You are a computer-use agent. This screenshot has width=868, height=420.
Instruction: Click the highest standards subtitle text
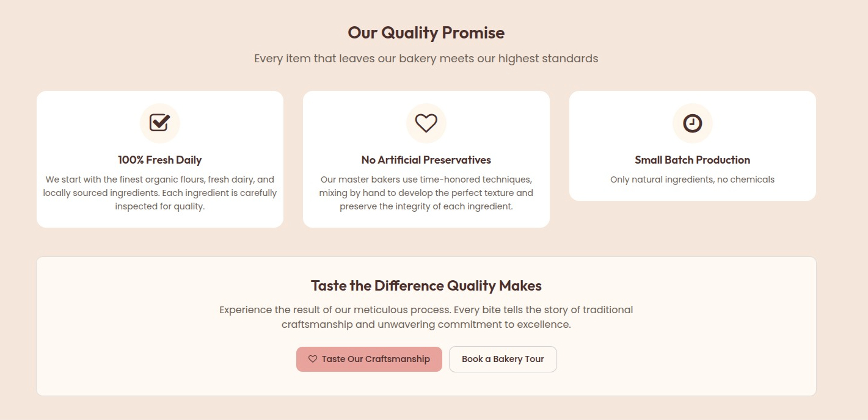[426, 58]
